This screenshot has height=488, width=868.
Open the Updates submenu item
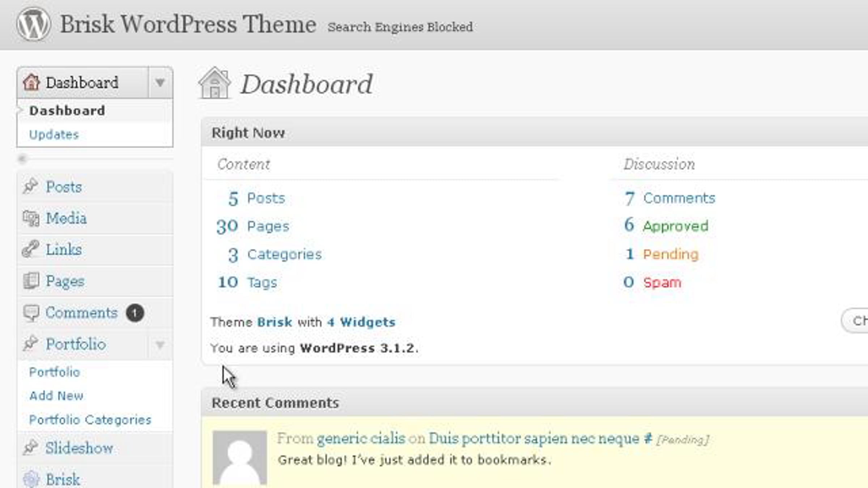[54, 134]
